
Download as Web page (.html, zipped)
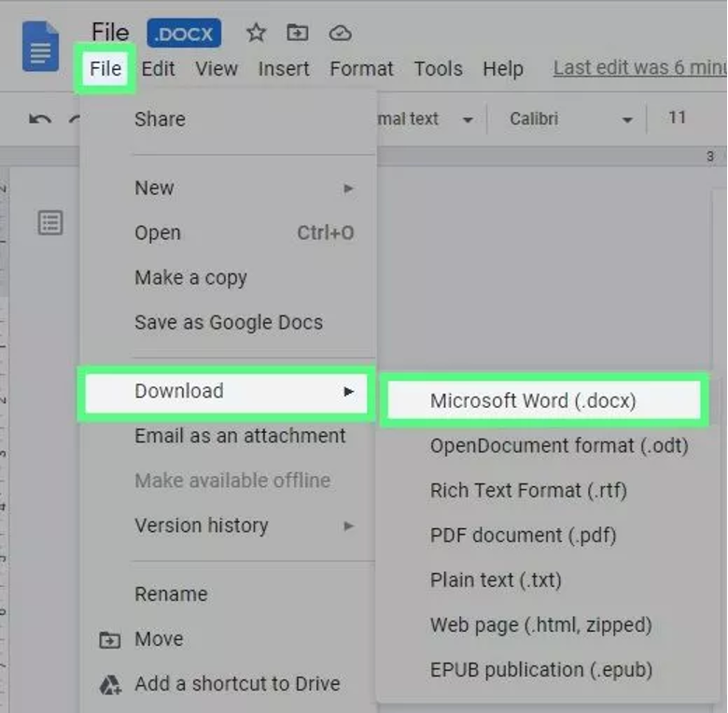click(x=548, y=624)
